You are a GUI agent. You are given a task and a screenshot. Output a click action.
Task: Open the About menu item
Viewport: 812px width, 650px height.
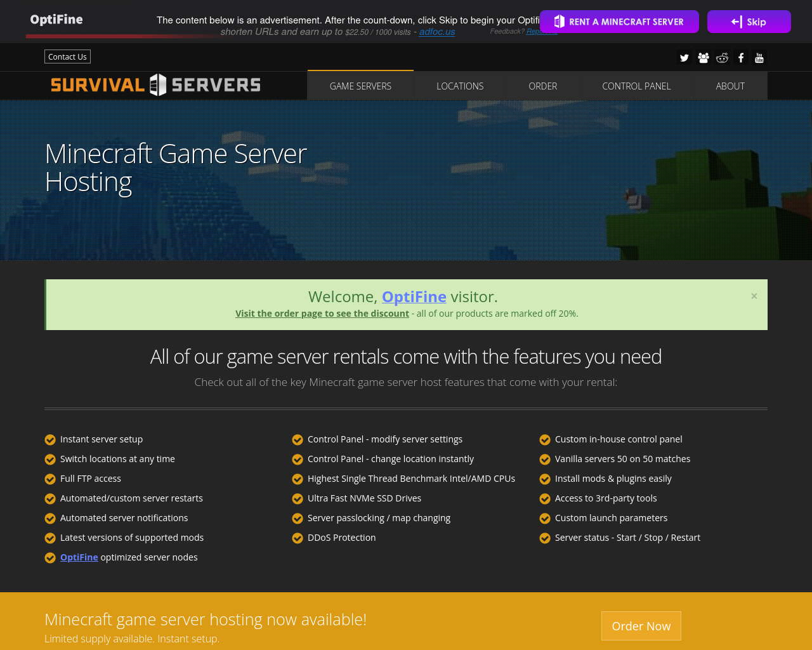(x=730, y=86)
